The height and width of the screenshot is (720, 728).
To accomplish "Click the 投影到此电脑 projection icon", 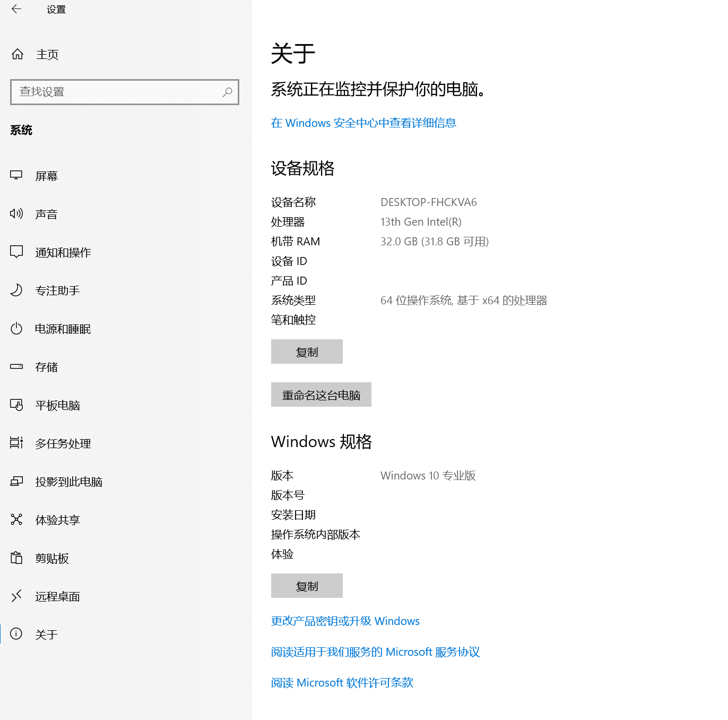I will [16, 481].
